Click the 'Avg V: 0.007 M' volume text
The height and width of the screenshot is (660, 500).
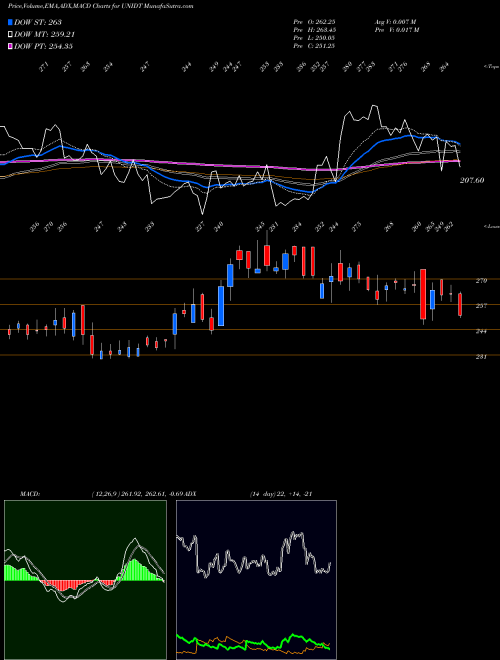point(395,22)
